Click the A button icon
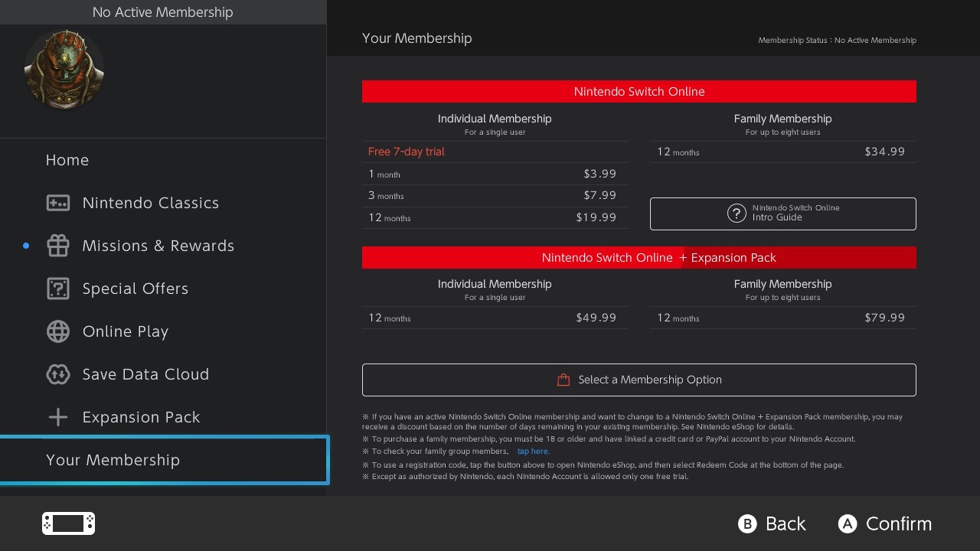980x551 pixels. (x=847, y=523)
